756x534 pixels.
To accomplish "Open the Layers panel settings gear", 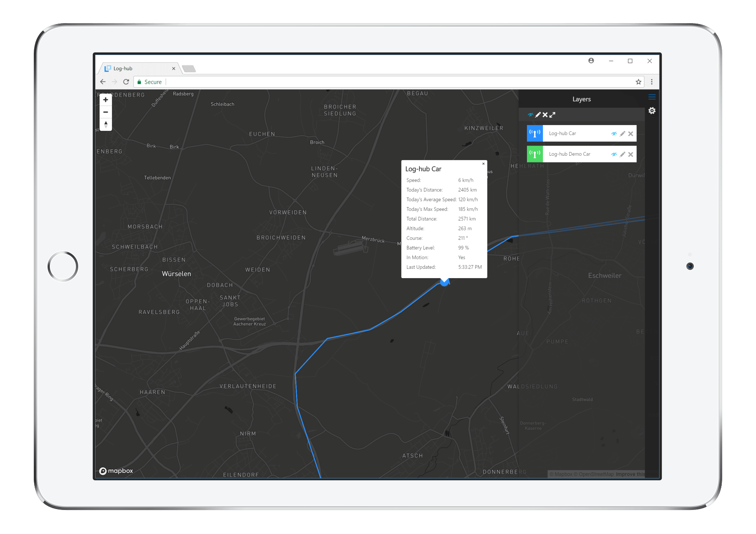I will (x=652, y=110).
